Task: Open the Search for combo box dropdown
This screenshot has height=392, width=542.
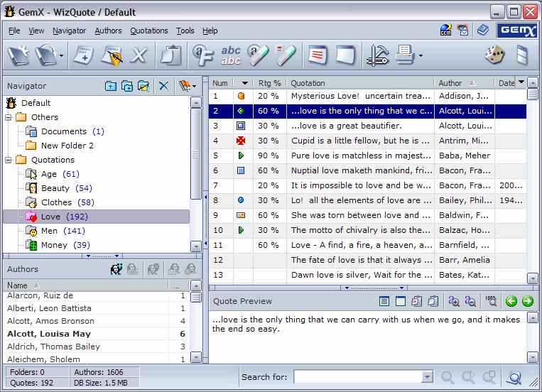Action: point(428,377)
